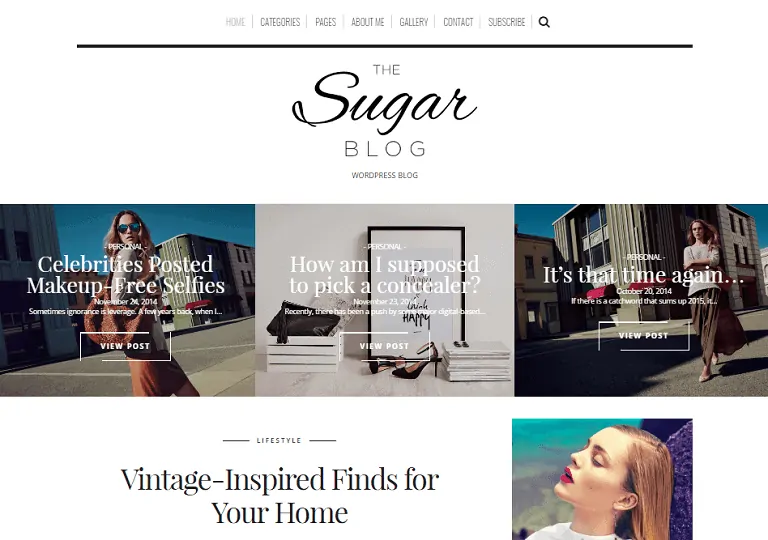Expand the Pages menu
This screenshot has width=768, height=540.
pos(326,22)
